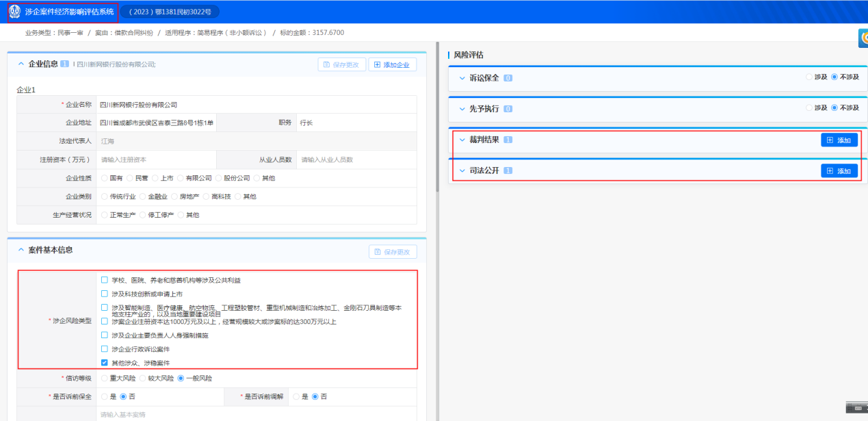Check 涉及科技创新或申请上市 checkbox
868x421 pixels.
(x=105, y=294)
